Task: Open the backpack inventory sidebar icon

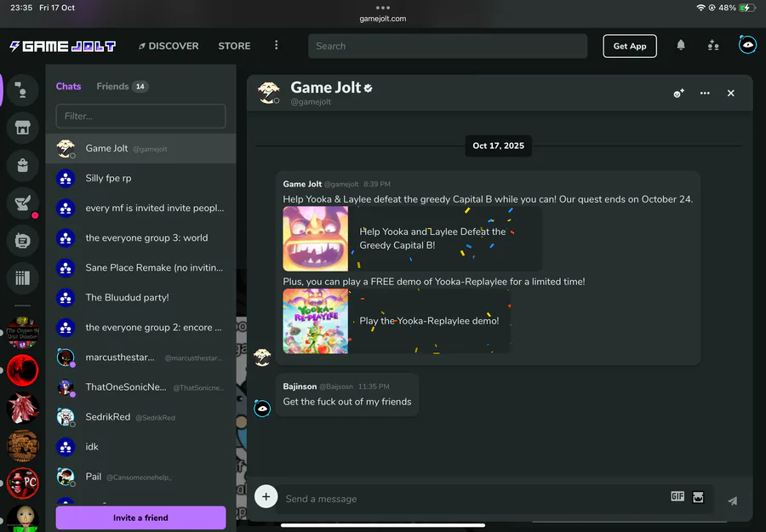Action: (x=22, y=165)
